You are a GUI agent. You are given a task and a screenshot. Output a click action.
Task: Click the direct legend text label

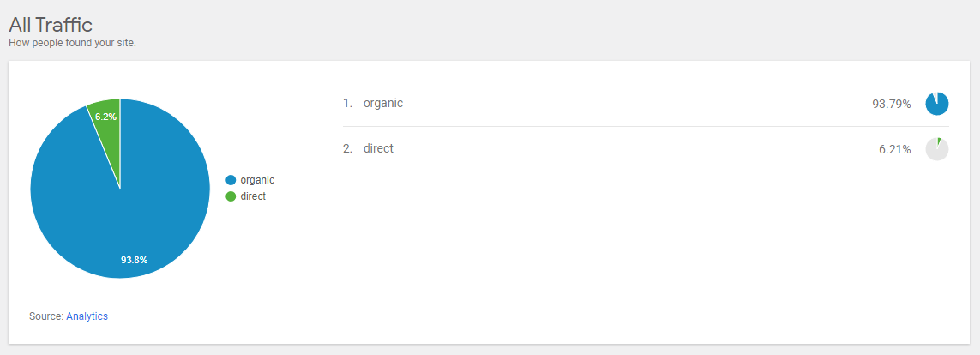(x=253, y=196)
